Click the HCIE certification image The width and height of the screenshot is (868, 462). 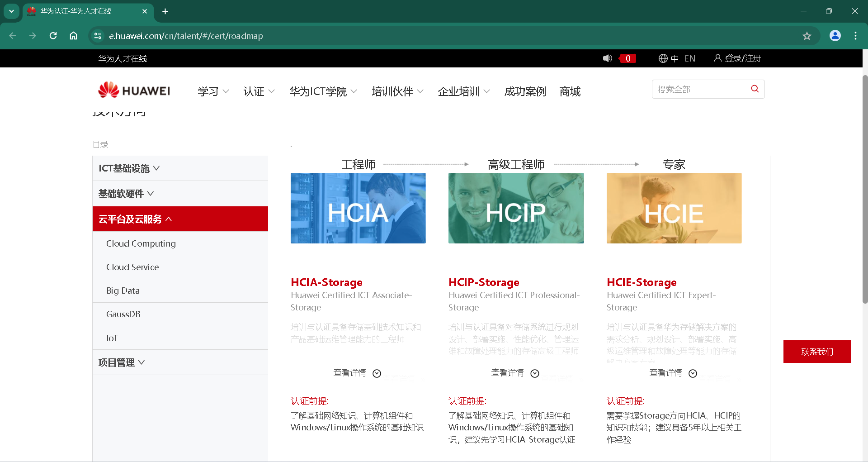674,208
